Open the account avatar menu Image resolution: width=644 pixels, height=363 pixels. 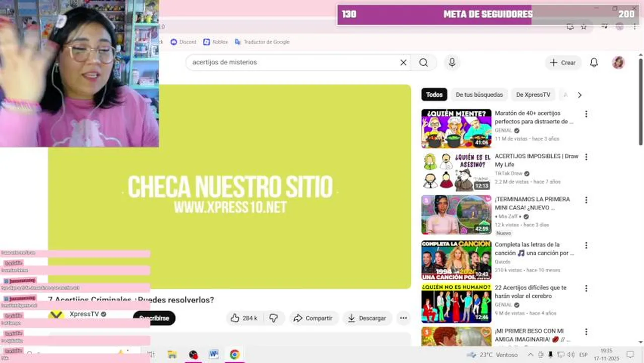point(618,63)
